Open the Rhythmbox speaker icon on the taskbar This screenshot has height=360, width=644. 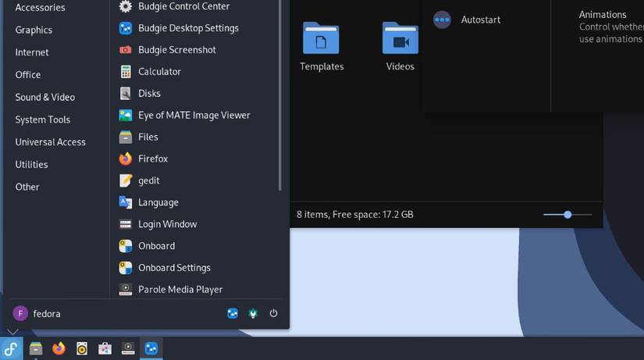82,348
